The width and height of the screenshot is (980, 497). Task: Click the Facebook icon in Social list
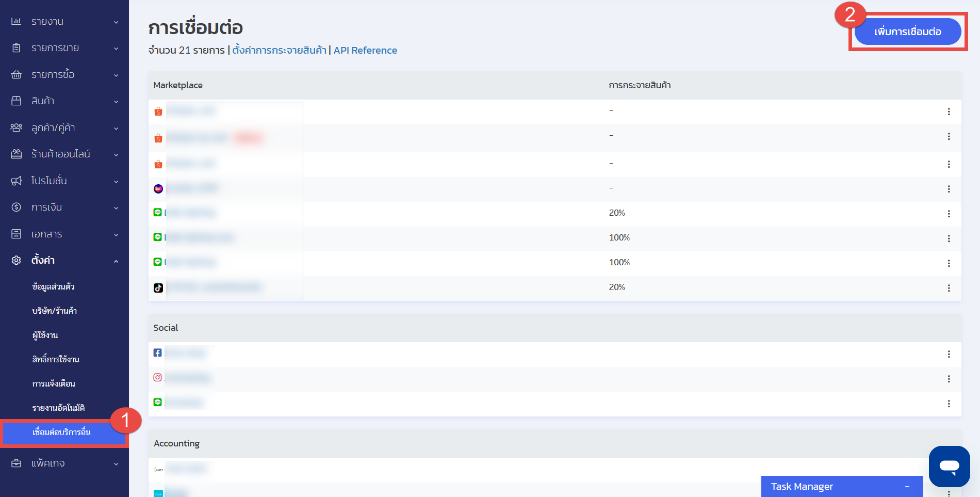coord(158,353)
